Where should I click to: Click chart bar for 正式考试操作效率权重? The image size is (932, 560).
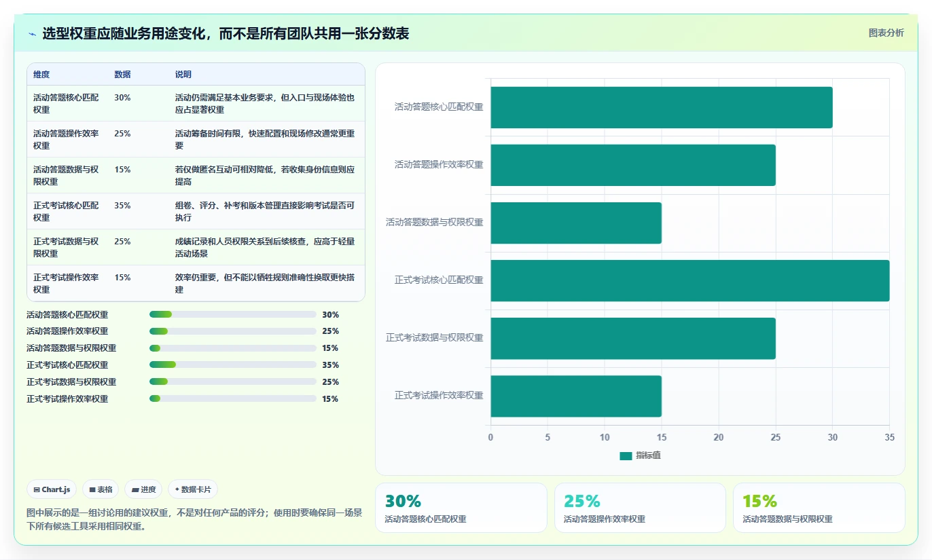tap(576, 396)
